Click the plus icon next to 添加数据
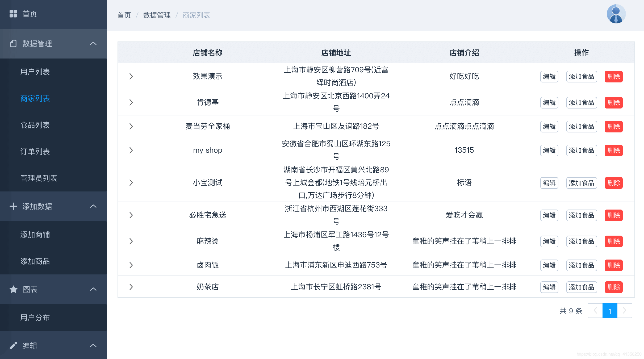The image size is (644, 359). (13, 206)
